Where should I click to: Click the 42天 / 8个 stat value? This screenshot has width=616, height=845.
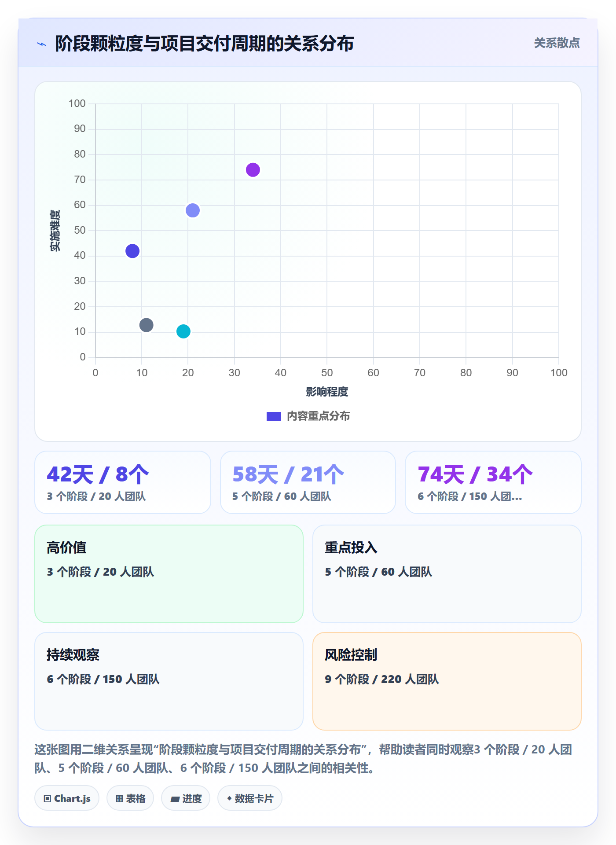pos(98,474)
